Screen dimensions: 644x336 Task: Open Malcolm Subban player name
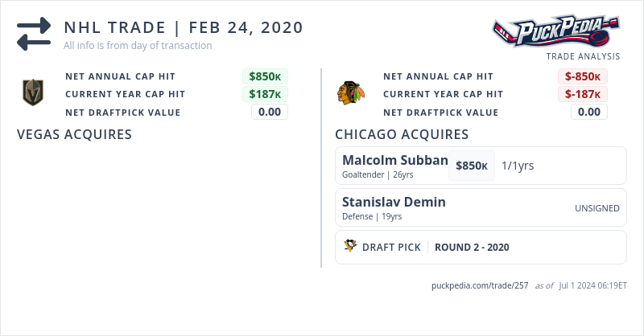394,160
